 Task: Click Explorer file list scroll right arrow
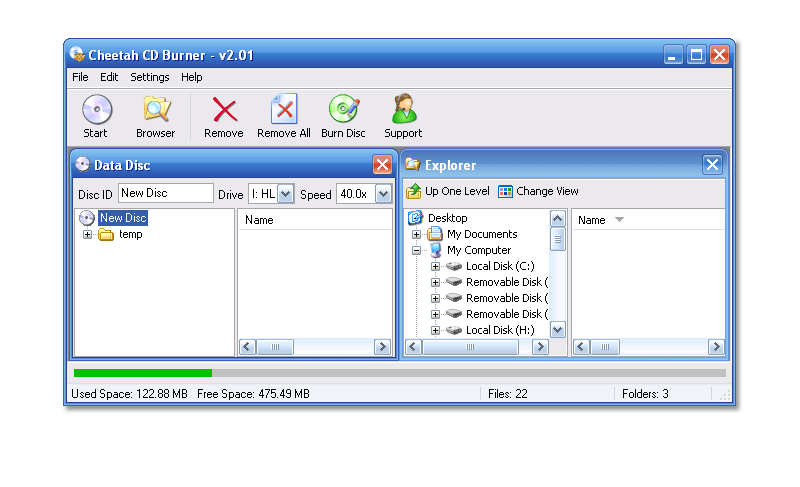coord(716,347)
